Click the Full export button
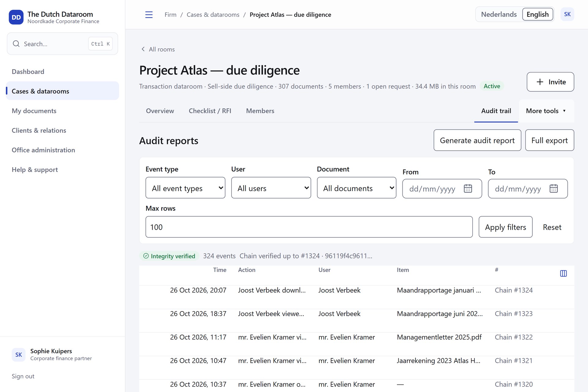Screen dimensions: 588x392 pyautogui.click(x=549, y=140)
